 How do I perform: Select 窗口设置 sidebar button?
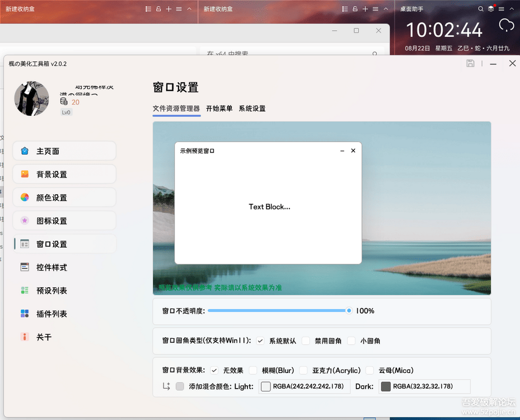coord(64,244)
